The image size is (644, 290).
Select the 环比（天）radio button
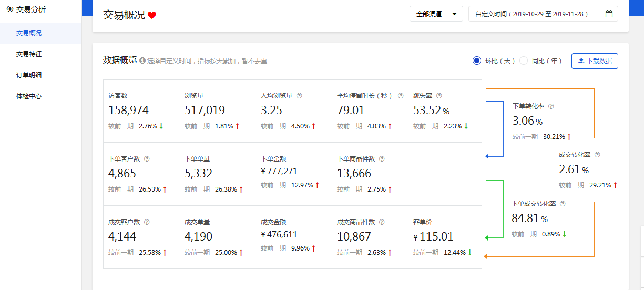pos(477,61)
